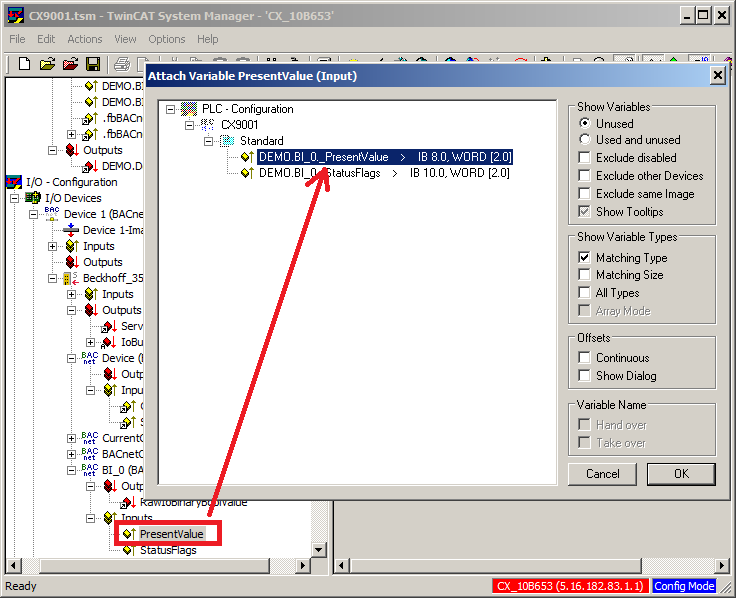Select DEMO.BI_0_PresentValue variable row
This screenshot has height=598, width=736.
point(385,157)
